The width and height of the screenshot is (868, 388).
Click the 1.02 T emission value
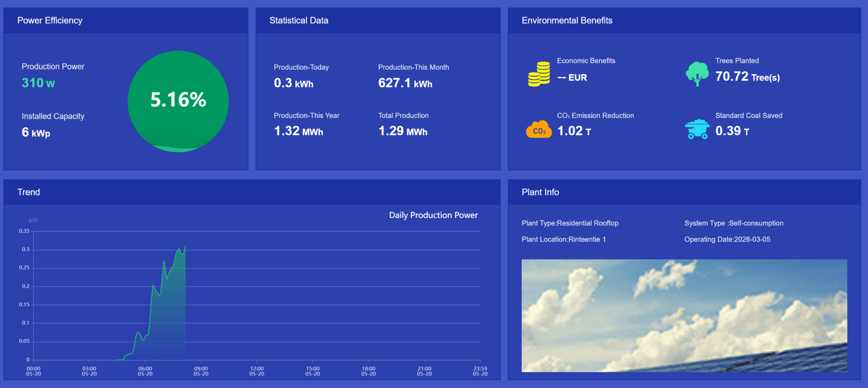click(x=574, y=131)
